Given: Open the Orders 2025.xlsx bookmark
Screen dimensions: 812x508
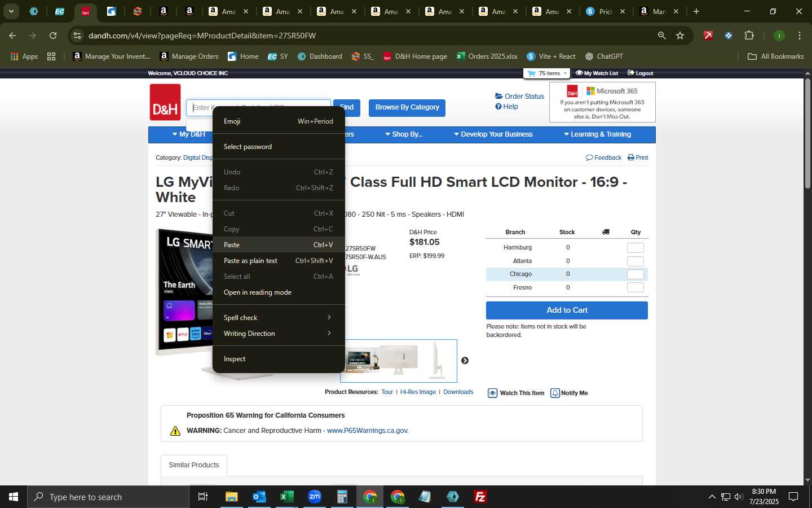Looking at the screenshot, I should 487,56.
